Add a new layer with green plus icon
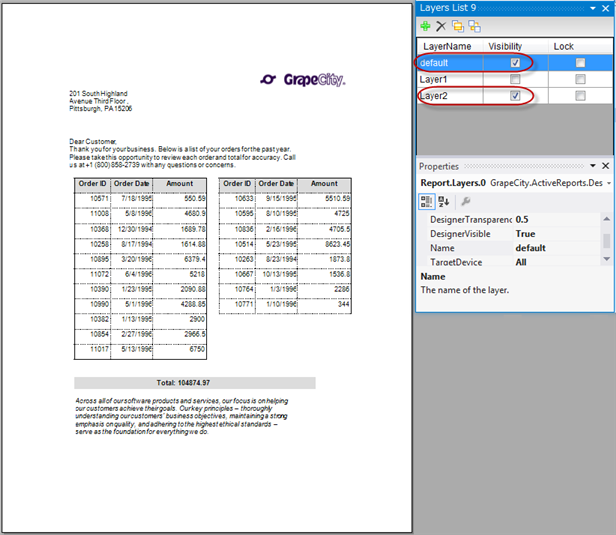 (425, 26)
